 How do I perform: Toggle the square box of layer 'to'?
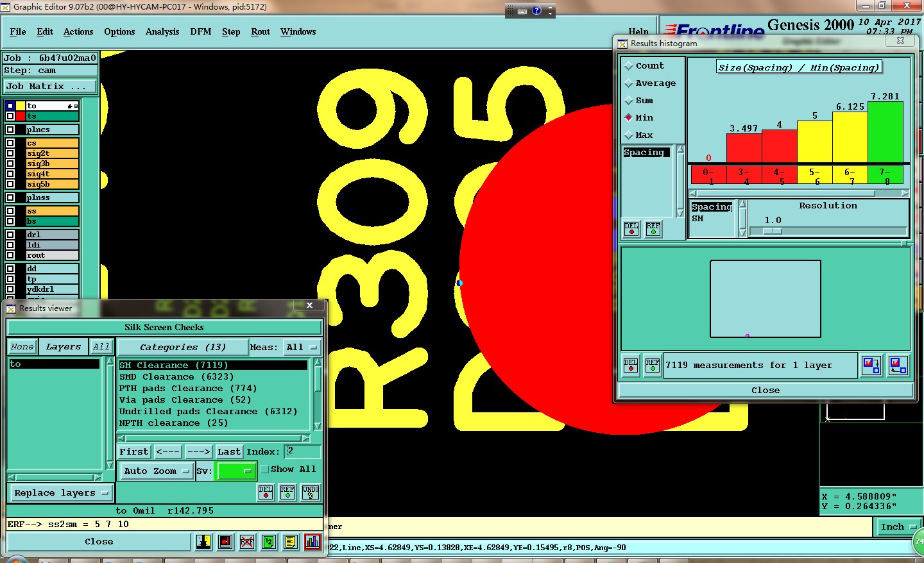(x=10, y=106)
